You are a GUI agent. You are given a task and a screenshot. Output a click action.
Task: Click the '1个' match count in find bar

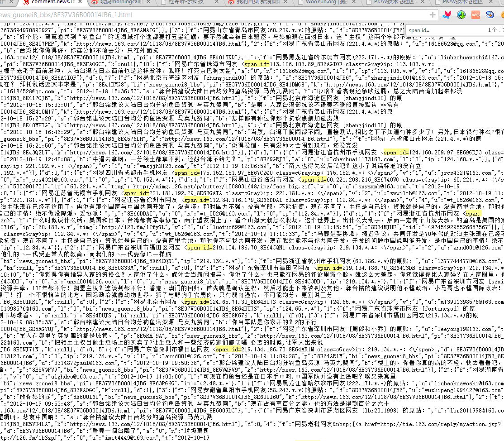tap(492, 30)
